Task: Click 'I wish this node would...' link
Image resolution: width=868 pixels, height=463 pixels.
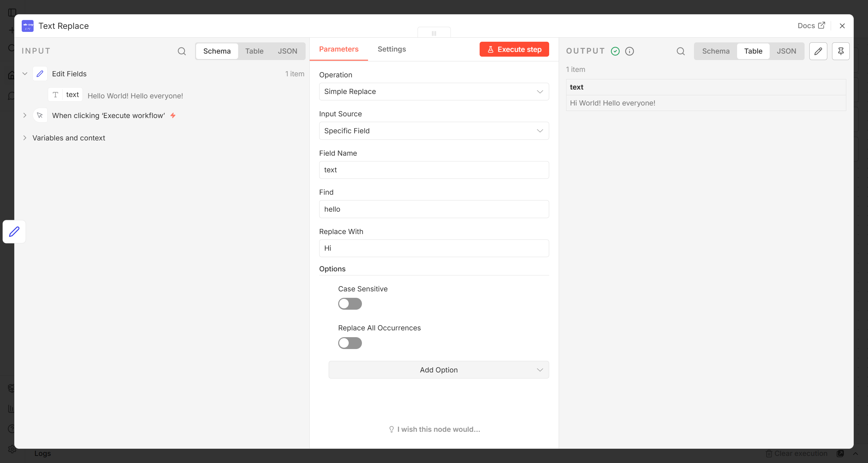Action: [x=435, y=429]
